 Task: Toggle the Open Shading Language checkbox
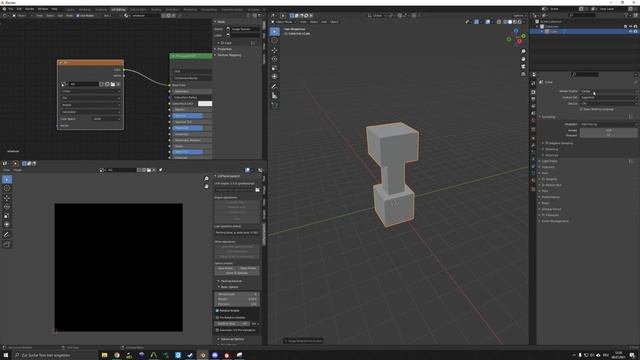coord(581,109)
